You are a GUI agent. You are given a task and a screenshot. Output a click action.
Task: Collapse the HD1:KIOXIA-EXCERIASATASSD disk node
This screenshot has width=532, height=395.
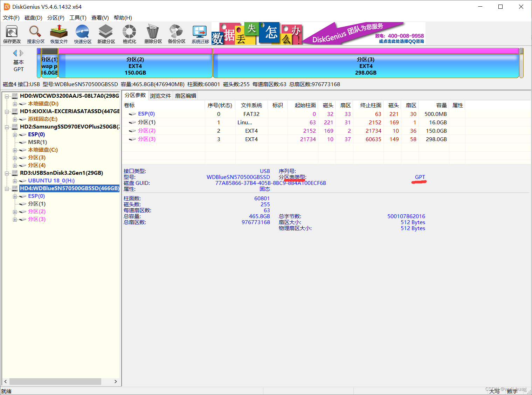click(x=7, y=111)
